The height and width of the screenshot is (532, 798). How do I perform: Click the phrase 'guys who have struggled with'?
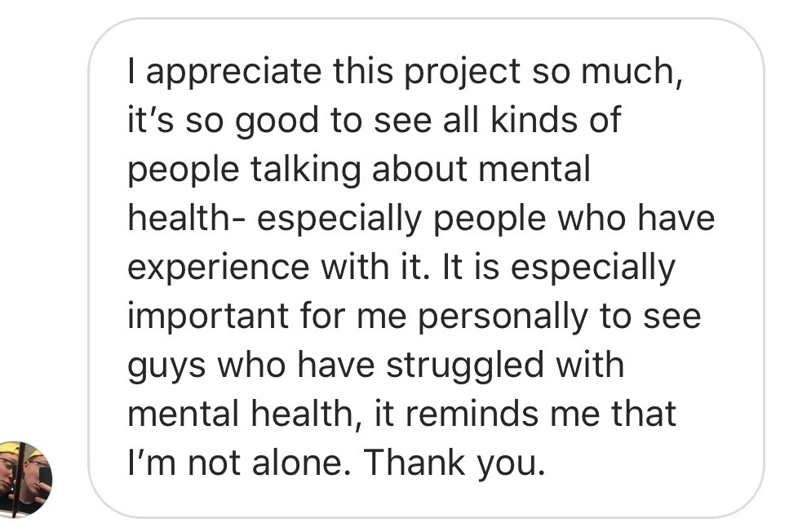[375, 366]
